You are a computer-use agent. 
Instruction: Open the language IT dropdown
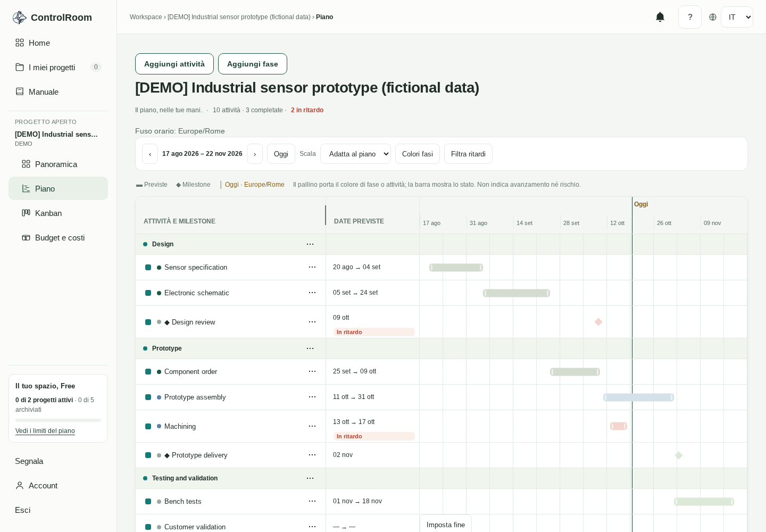tap(737, 17)
